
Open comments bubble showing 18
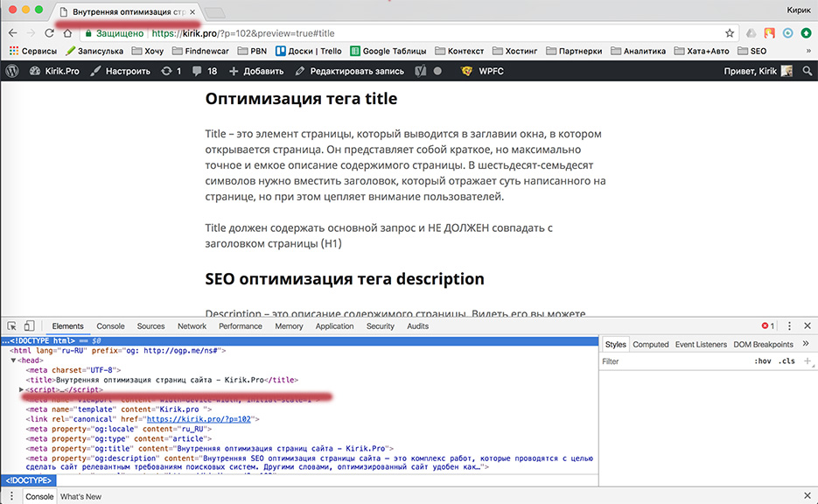[x=205, y=71]
